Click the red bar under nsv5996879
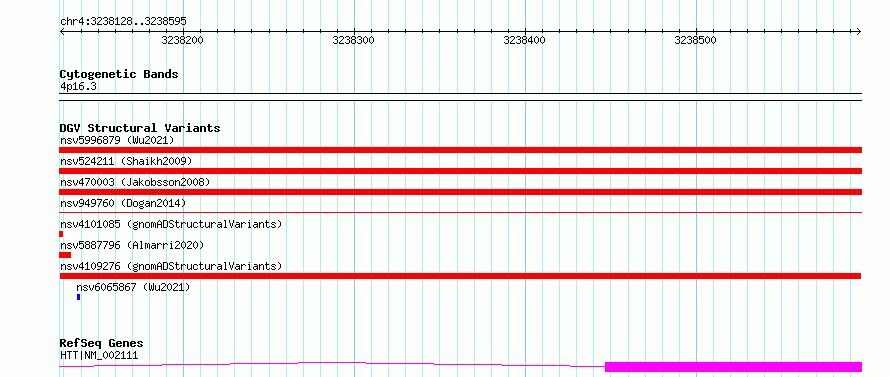 point(460,150)
